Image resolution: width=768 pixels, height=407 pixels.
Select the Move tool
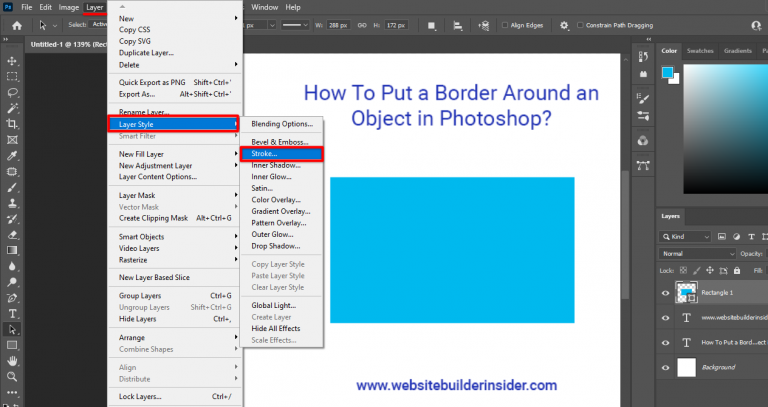click(x=12, y=61)
